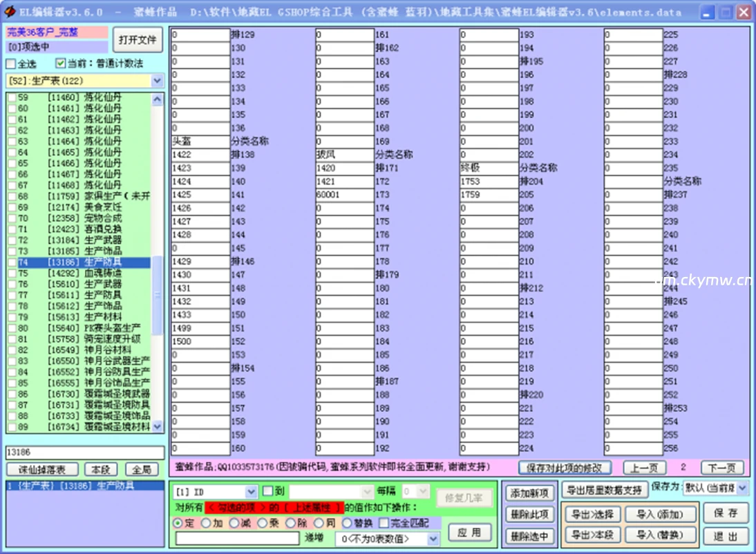Viewport: 756px width, 554px height.
Task: Select the 减 radio button
Action: [x=234, y=523]
